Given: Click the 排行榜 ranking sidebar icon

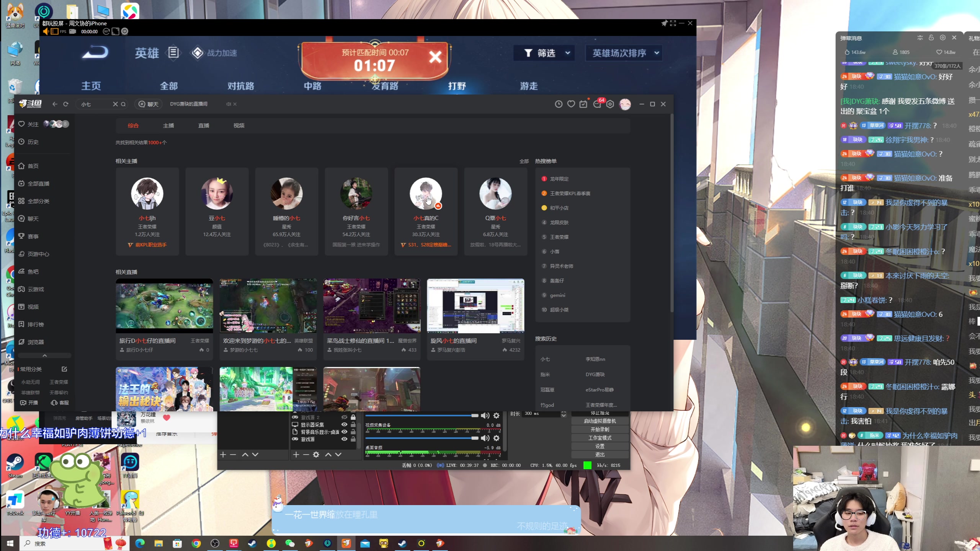Looking at the screenshot, I should click(x=22, y=324).
